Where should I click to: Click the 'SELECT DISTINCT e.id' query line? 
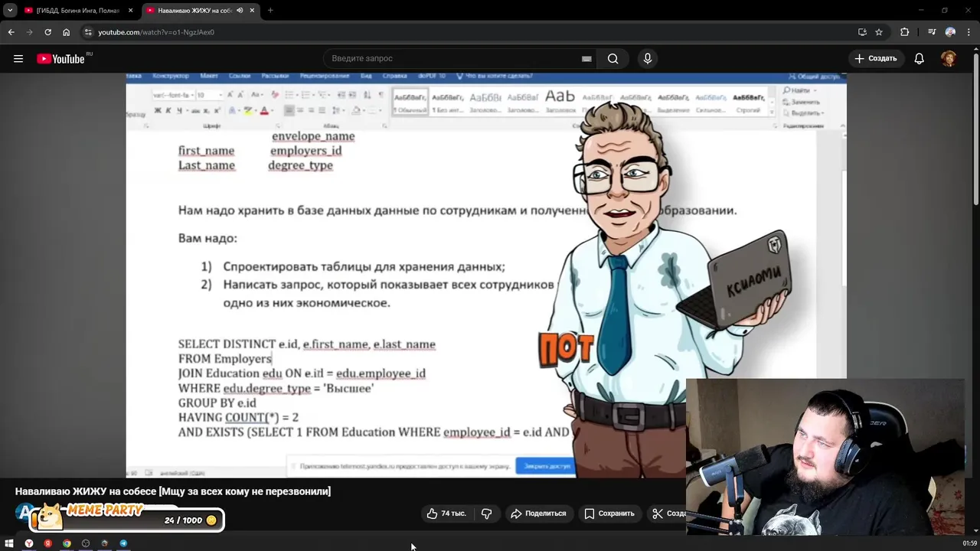pyautogui.click(x=307, y=344)
